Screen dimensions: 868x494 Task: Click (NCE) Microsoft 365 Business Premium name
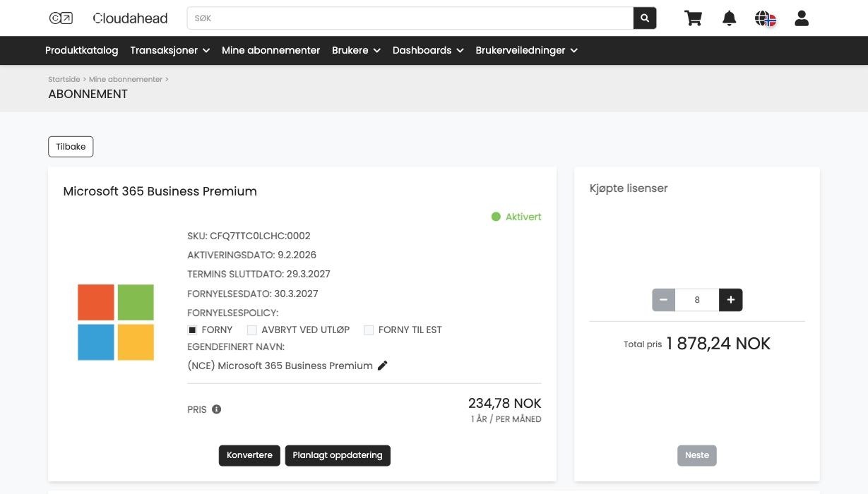click(280, 366)
